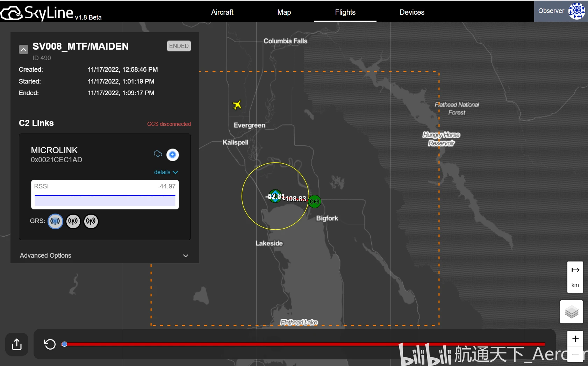Switch to the Map tab
This screenshot has height=366, width=588.
pyautogui.click(x=284, y=12)
